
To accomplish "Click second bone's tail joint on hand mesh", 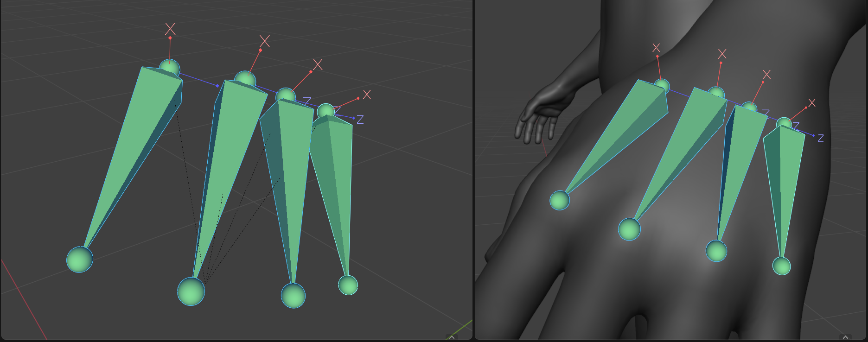I will click(629, 229).
